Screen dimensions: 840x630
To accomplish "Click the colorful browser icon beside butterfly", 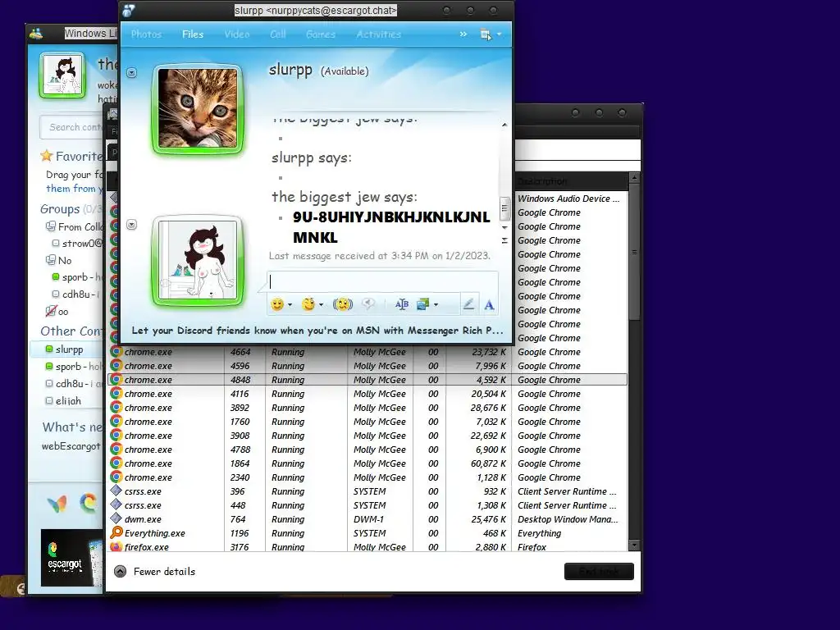I will (x=89, y=503).
